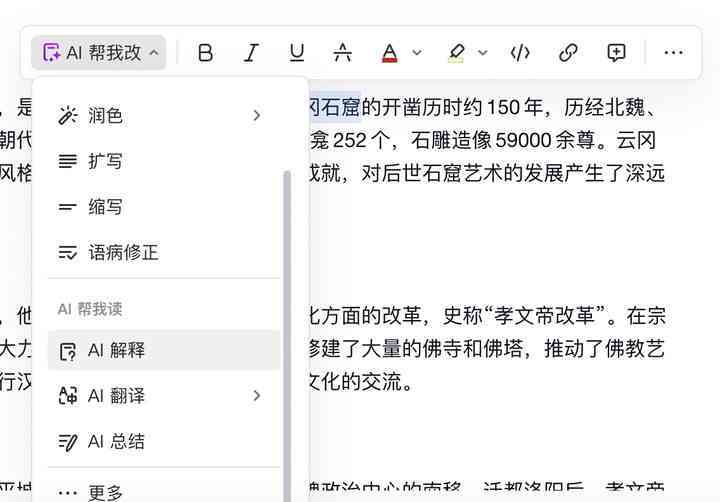Screen dimensions: 720x502
Task: Add a comment to selection
Action: click(616, 53)
